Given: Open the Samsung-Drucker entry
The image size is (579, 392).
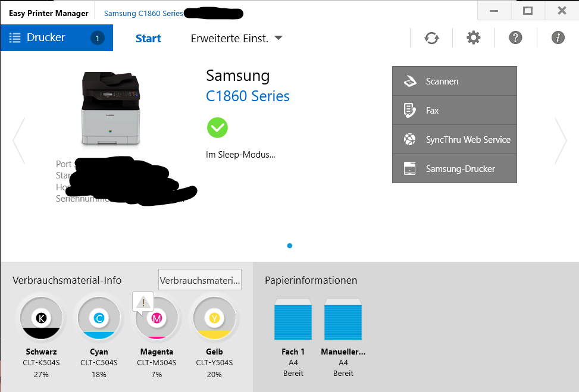Looking at the screenshot, I should coord(455,169).
